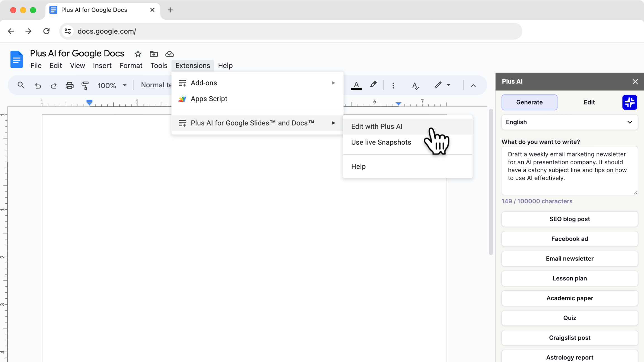Switch to the Edit tab in Plus AI

coord(589,102)
